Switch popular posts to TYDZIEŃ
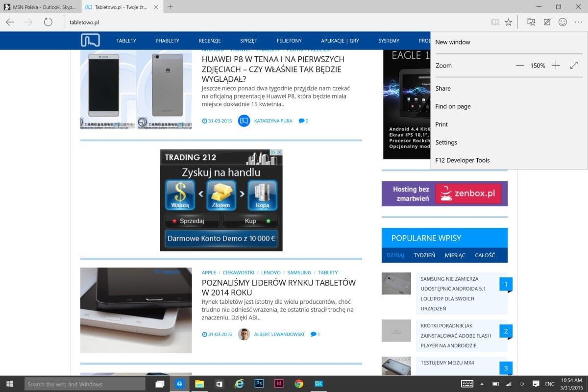Screen dimensions: 588x392 [424, 255]
